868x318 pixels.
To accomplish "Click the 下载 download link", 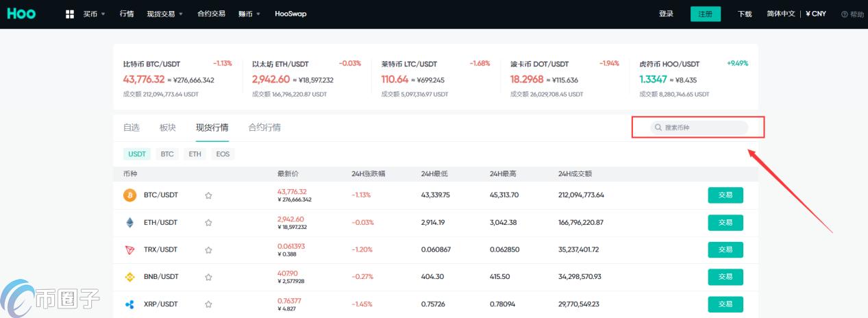I will pyautogui.click(x=745, y=14).
